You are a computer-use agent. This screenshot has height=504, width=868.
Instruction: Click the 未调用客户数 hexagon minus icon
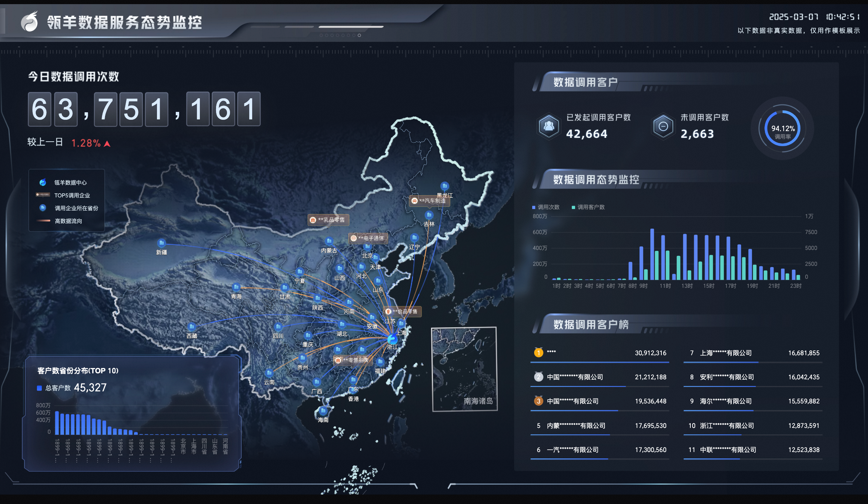(663, 126)
